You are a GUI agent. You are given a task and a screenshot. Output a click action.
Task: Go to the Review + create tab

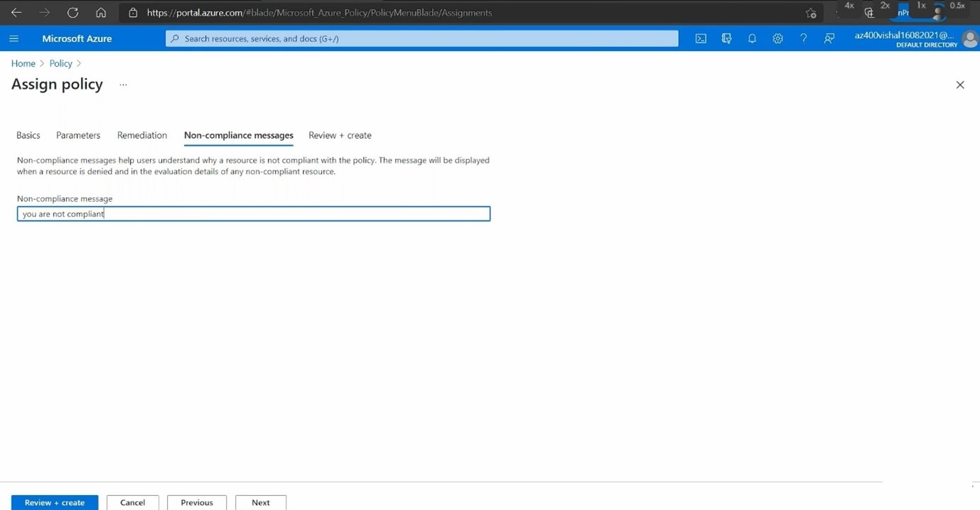[340, 135]
